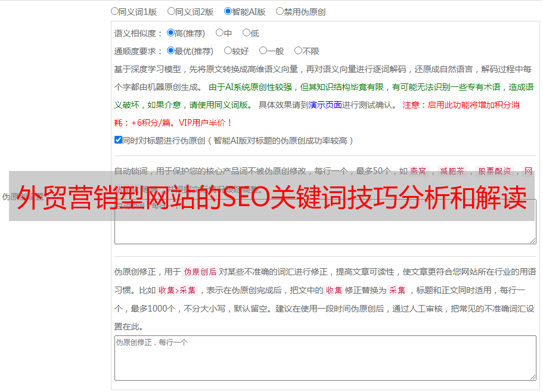
Task: Set 语义相似度 to 高(推荐)
Action: click(x=170, y=33)
